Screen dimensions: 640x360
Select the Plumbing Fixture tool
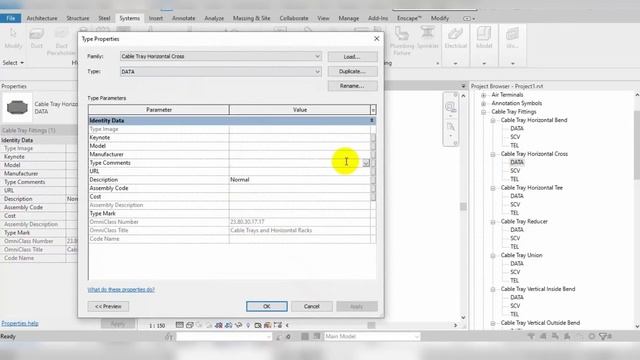coord(402,41)
